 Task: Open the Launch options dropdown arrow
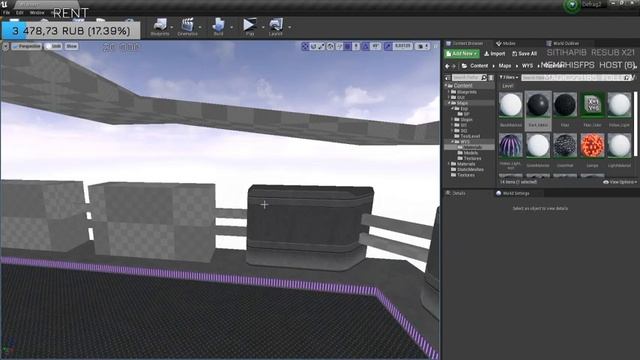(x=289, y=27)
